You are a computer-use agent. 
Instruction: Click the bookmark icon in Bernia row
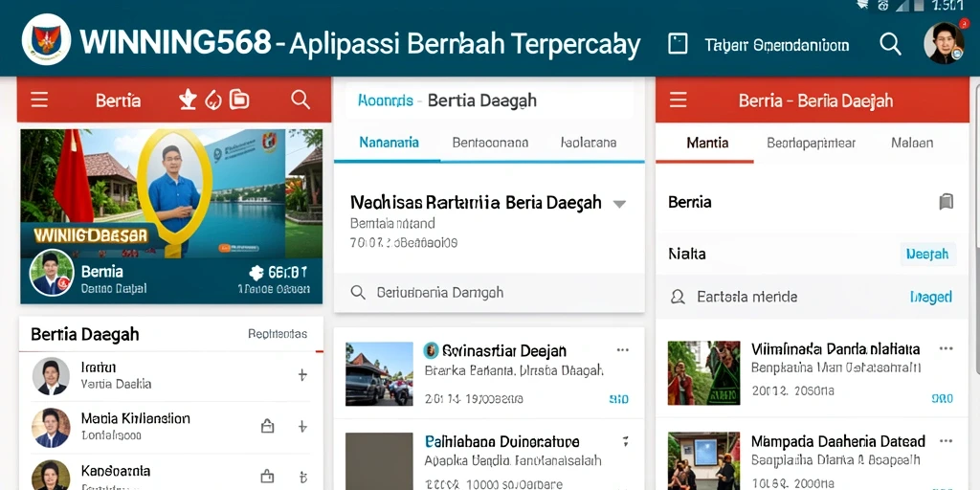(x=946, y=202)
